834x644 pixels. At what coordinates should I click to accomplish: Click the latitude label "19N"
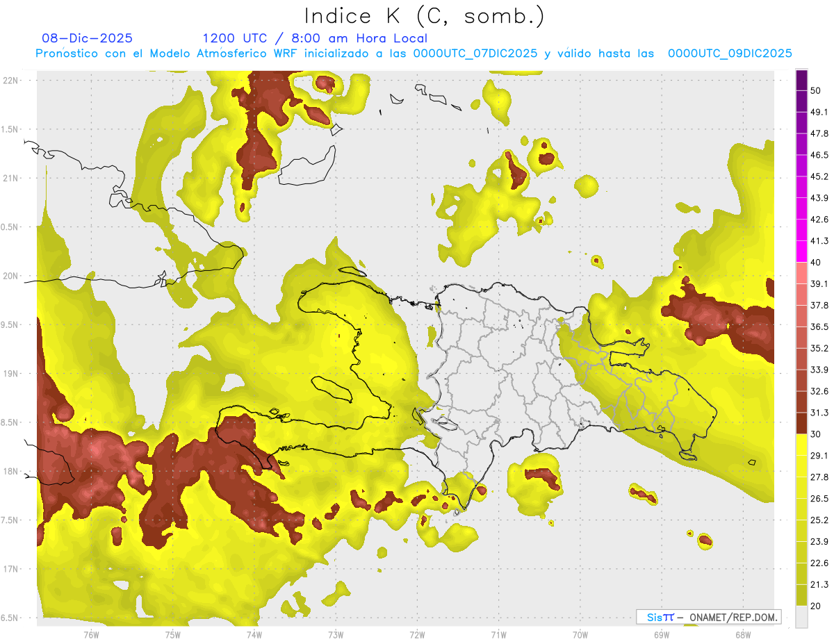click(x=10, y=373)
